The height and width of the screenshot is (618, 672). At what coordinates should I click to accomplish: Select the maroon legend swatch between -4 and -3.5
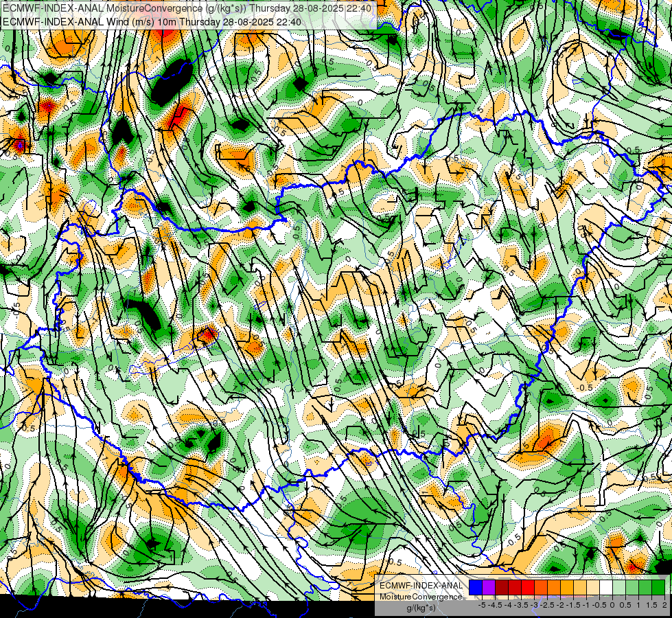pyautogui.click(x=502, y=588)
